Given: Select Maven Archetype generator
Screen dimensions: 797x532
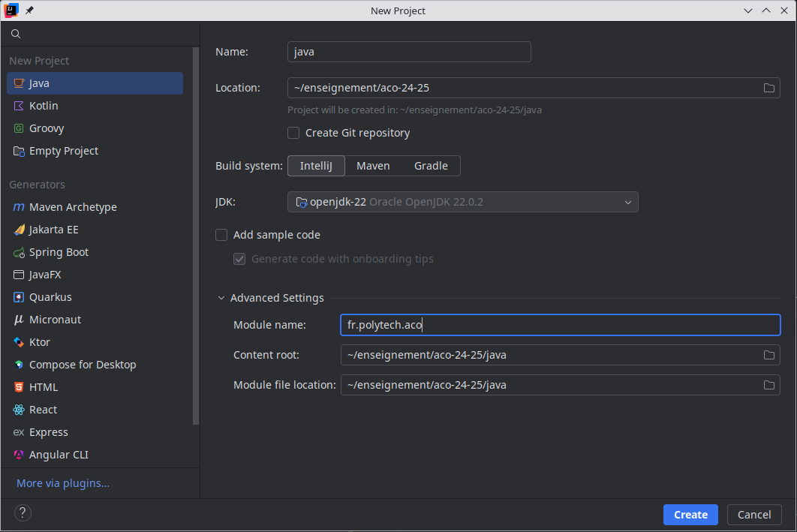Looking at the screenshot, I should (x=73, y=207).
